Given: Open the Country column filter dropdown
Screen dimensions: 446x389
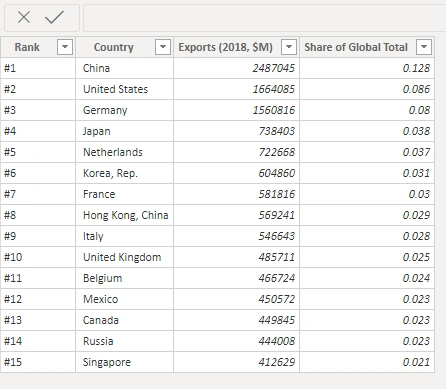Looking at the screenshot, I should click(163, 47).
